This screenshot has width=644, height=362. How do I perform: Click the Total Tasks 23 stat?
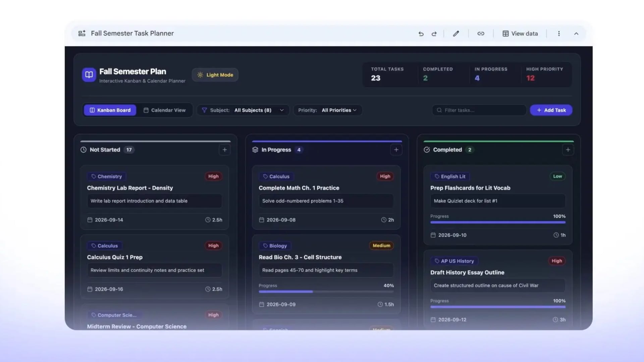[x=387, y=74]
